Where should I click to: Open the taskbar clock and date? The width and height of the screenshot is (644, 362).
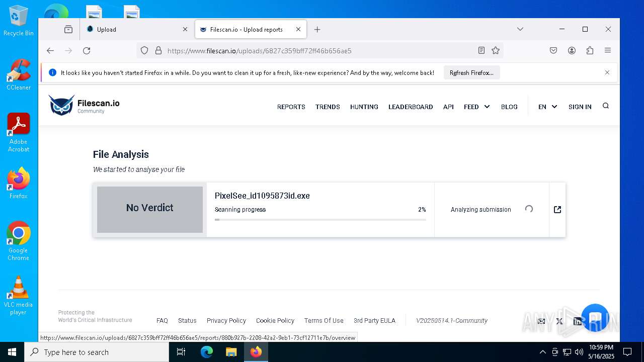[x=601, y=352]
